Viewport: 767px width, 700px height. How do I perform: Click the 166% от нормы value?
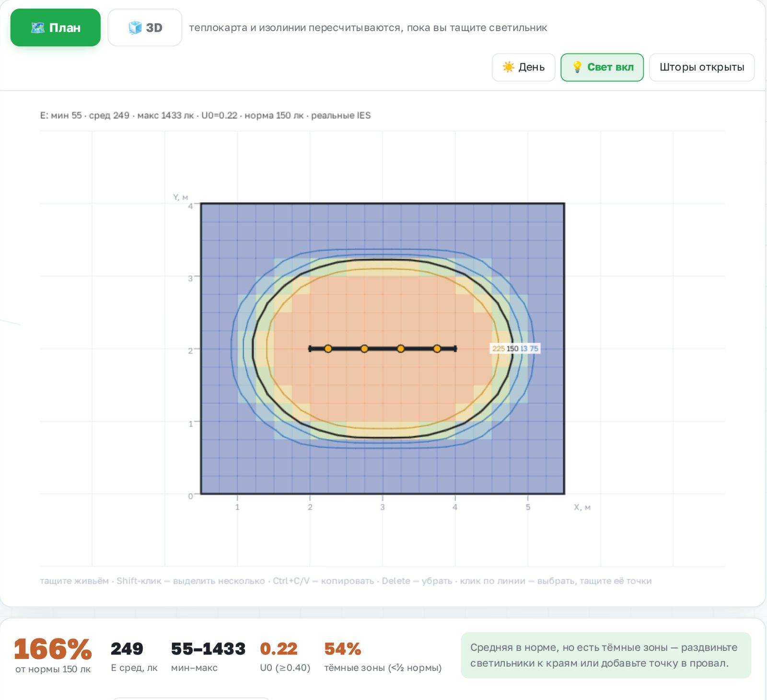pyautogui.click(x=53, y=649)
